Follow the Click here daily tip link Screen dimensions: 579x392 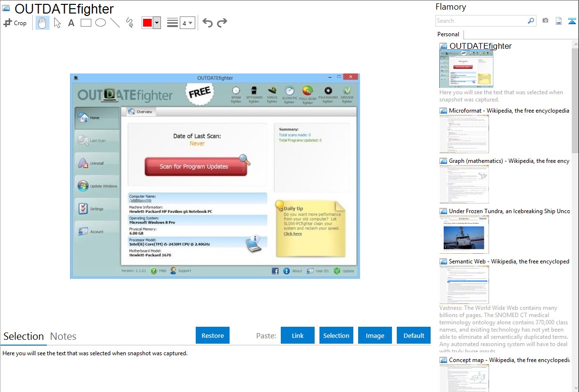293,234
